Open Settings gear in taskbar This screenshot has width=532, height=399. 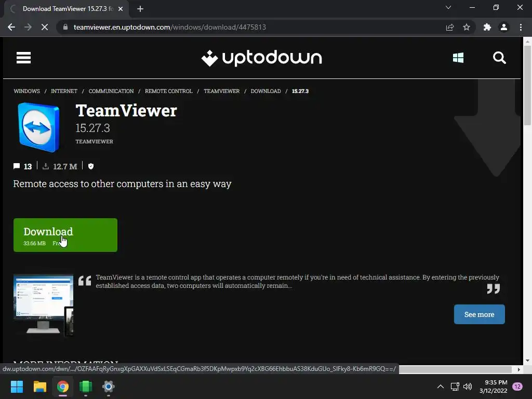click(x=109, y=387)
